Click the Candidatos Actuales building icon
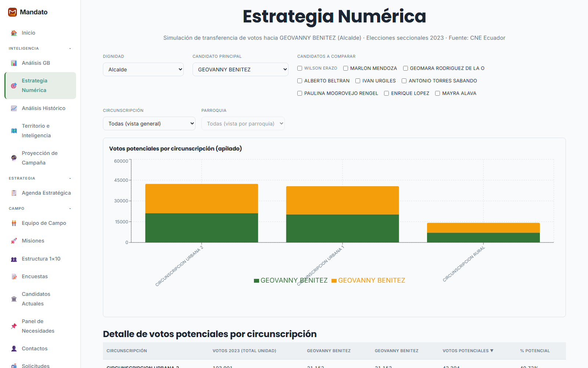 (14, 299)
